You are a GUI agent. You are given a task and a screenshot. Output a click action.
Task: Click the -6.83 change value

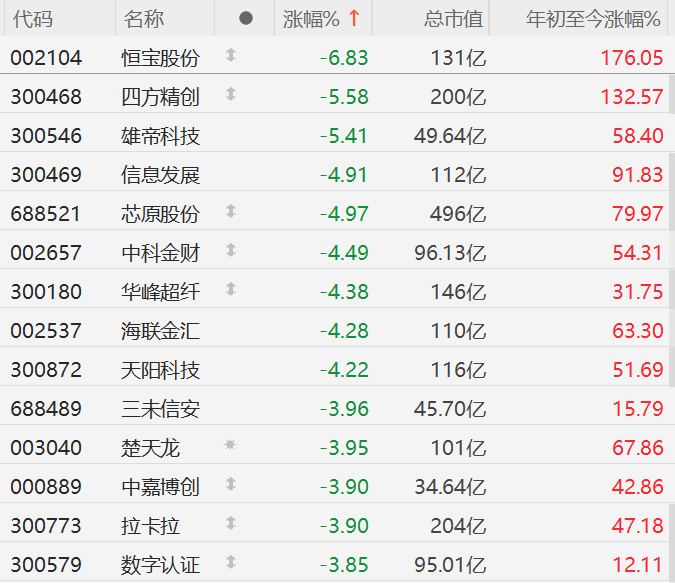tap(344, 58)
